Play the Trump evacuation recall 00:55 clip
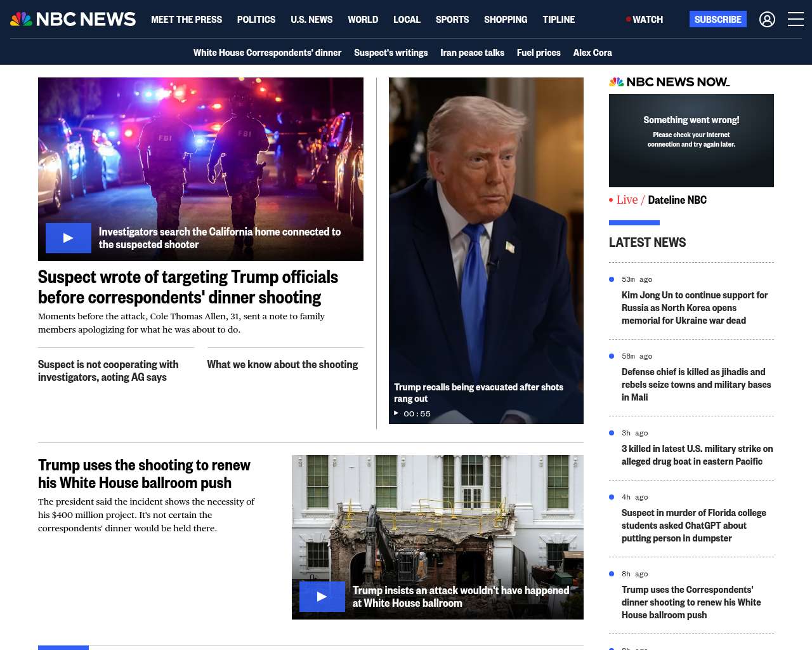This screenshot has width=812, height=650. point(396,413)
